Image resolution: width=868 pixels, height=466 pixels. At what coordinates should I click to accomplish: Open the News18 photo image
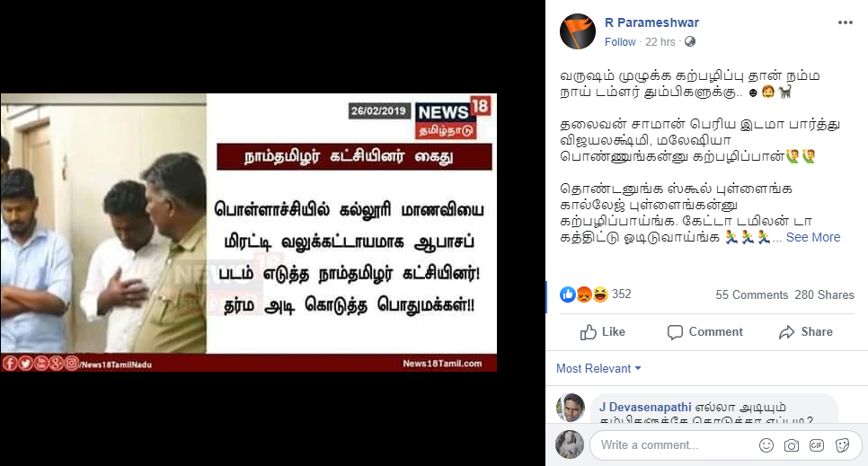click(x=249, y=233)
